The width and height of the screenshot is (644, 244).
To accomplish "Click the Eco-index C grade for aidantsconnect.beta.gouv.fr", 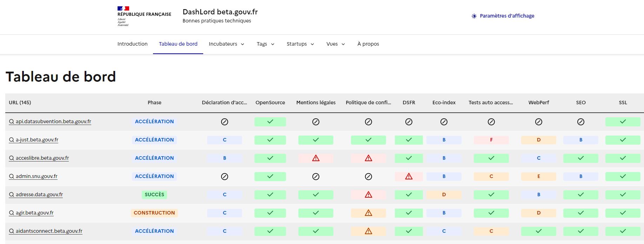I will [x=444, y=231].
